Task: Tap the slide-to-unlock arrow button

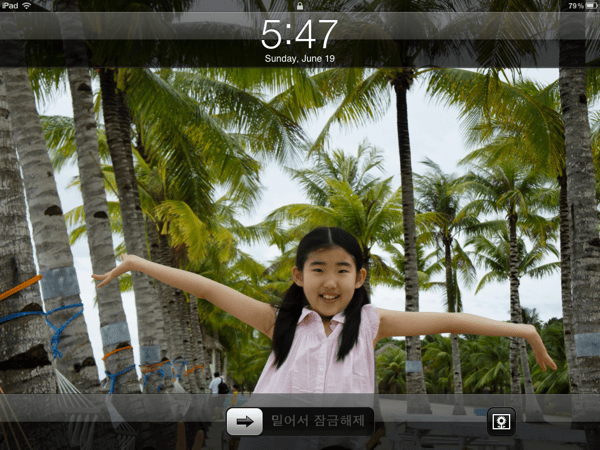Action: 244,421
